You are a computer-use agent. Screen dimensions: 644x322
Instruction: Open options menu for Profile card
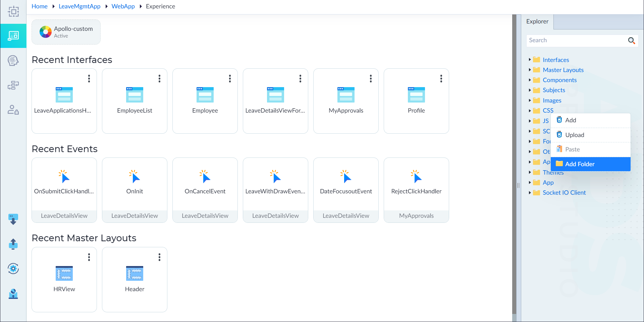[441, 78]
